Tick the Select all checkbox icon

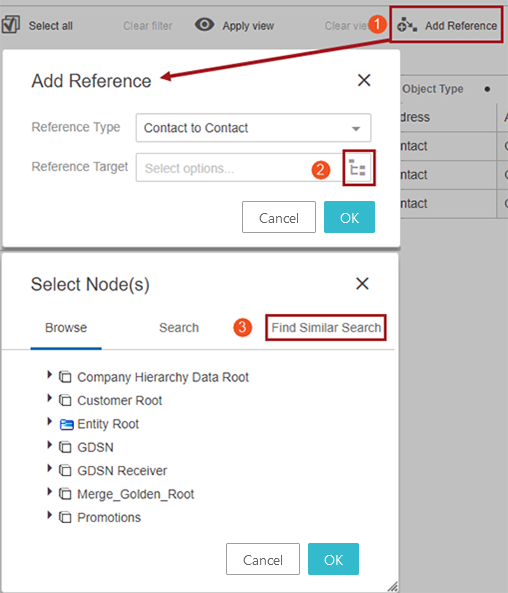tap(11, 25)
